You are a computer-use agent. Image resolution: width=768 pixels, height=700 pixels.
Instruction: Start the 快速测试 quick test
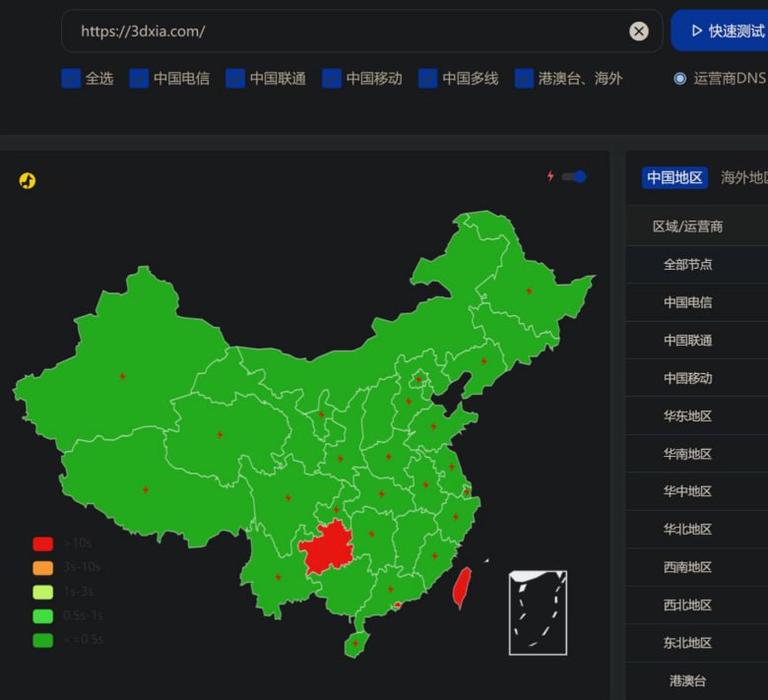pos(720,31)
